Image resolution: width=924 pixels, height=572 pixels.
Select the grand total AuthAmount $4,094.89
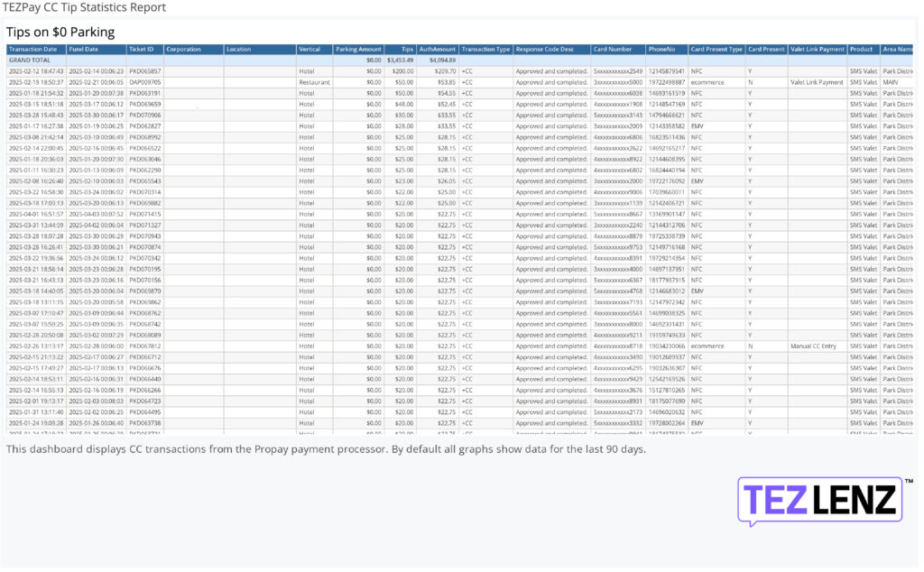[442, 60]
